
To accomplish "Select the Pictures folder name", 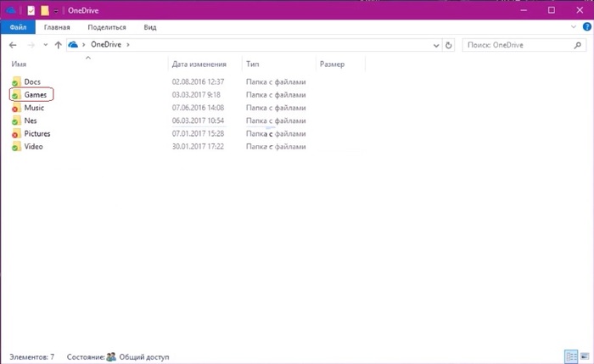I will [37, 133].
